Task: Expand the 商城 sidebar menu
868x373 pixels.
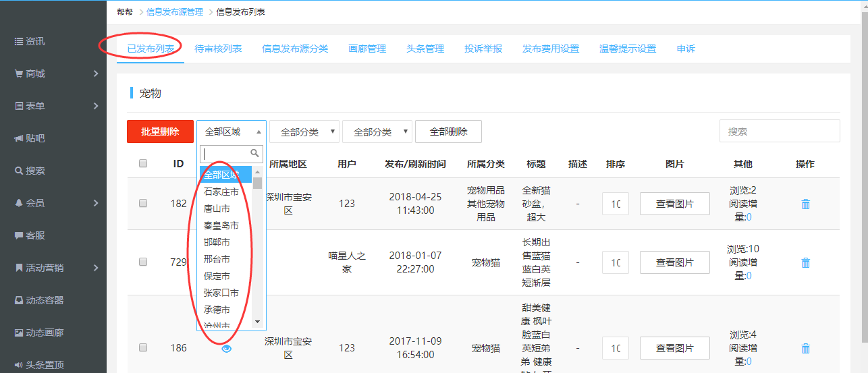Action: pyautogui.click(x=54, y=74)
